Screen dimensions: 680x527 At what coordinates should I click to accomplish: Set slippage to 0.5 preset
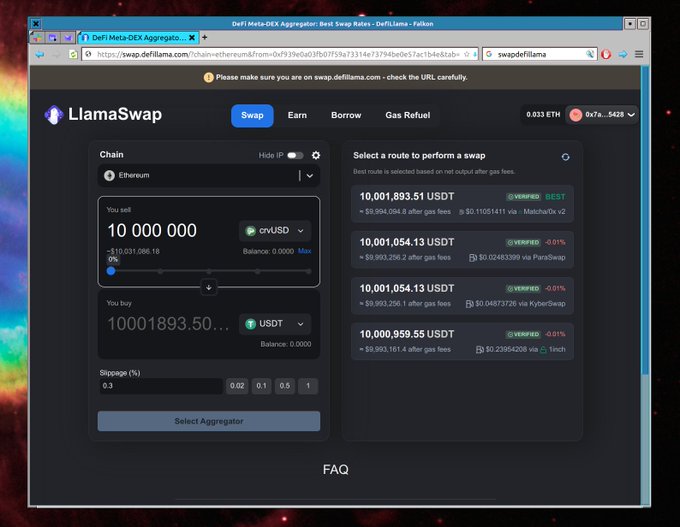click(x=284, y=386)
